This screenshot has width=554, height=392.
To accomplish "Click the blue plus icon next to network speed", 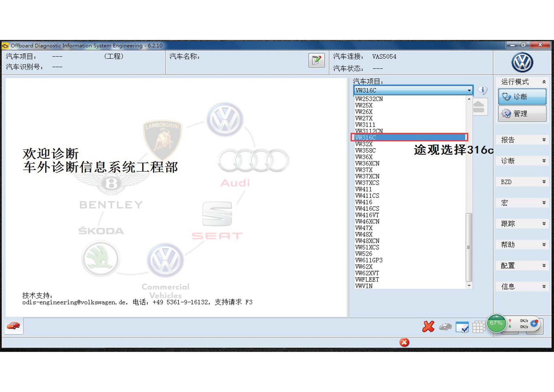I will 534,323.
